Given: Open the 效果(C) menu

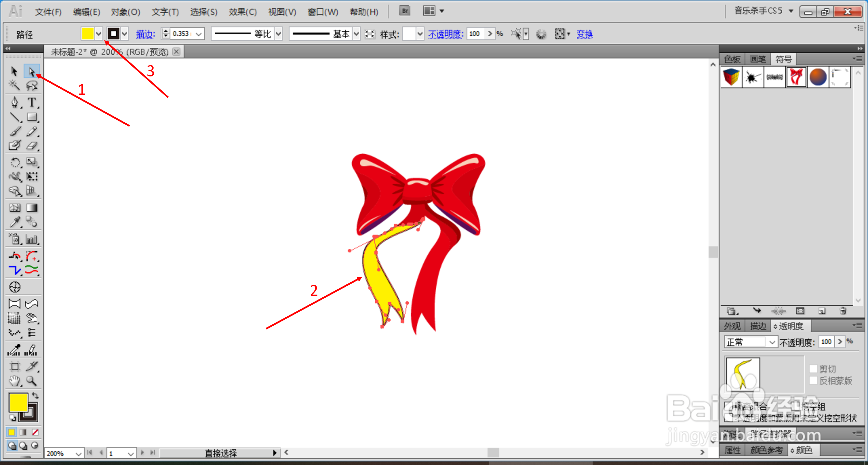Looking at the screenshot, I should [x=243, y=12].
